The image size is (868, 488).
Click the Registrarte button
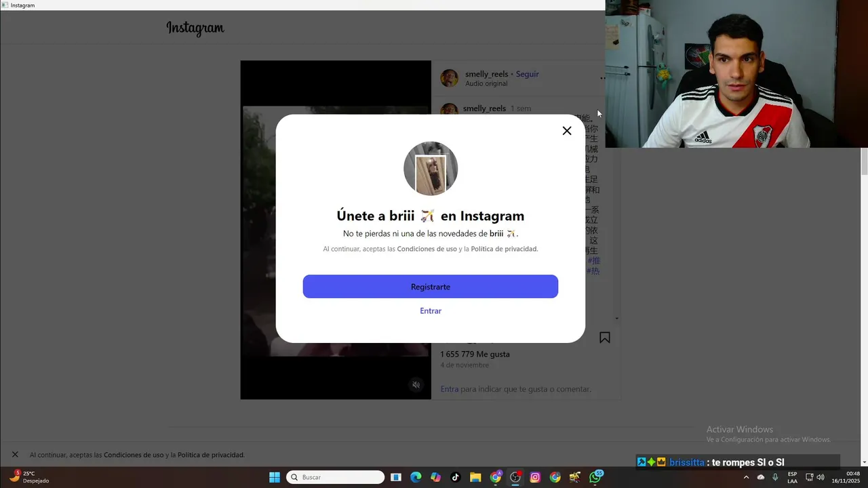pyautogui.click(x=431, y=287)
